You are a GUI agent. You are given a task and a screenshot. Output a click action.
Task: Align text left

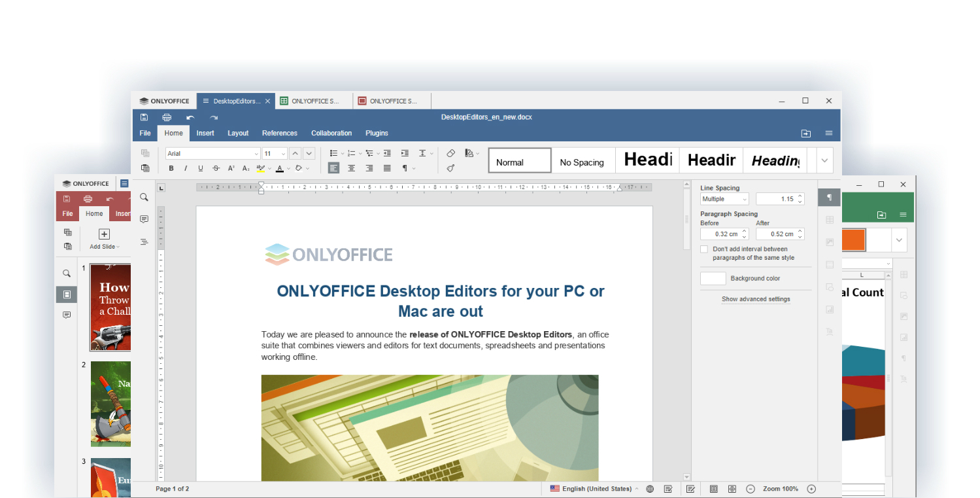(334, 168)
